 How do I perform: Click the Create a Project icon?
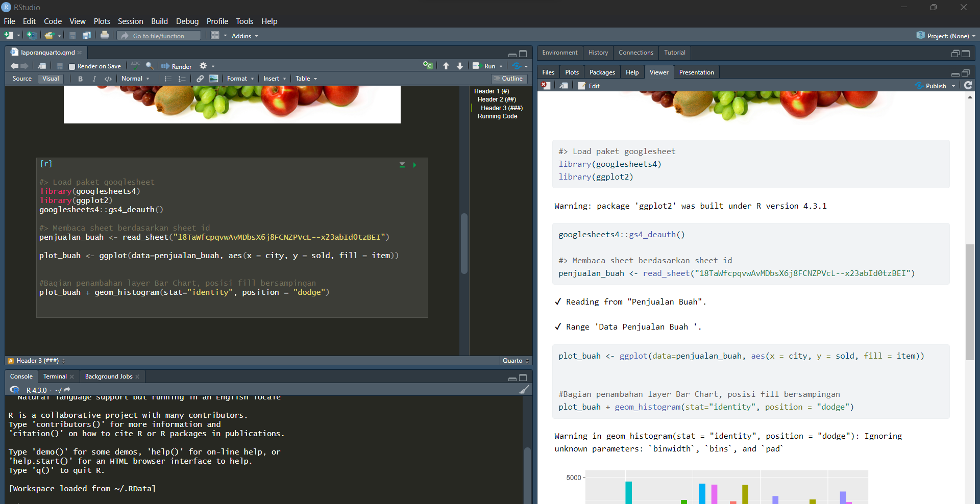click(32, 35)
